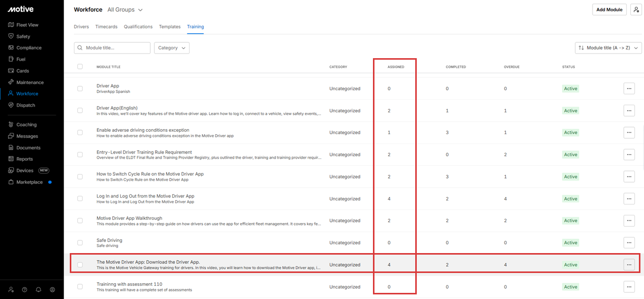
Task: Open the Module title sort dropdown
Action: click(x=608, y=48)
